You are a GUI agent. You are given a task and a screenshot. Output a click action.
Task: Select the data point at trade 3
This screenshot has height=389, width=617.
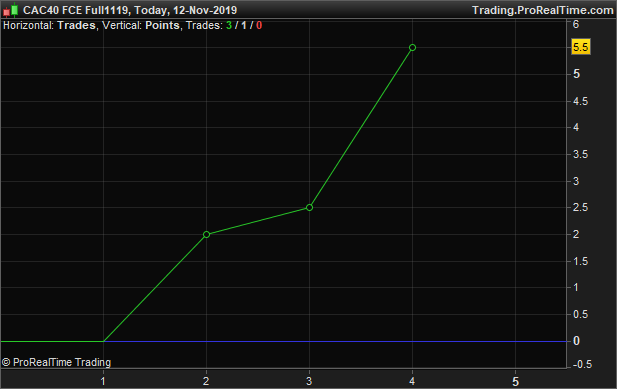click(309, 207)
